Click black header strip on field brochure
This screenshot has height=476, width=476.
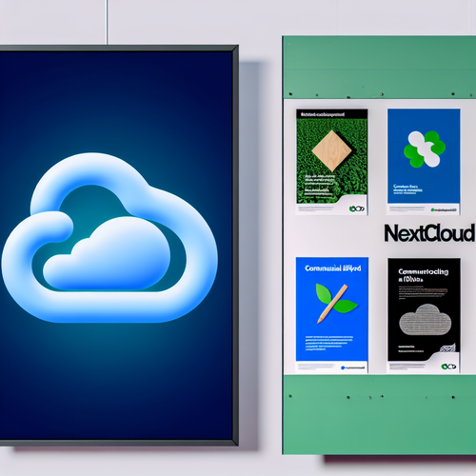[x=332, y=113]
